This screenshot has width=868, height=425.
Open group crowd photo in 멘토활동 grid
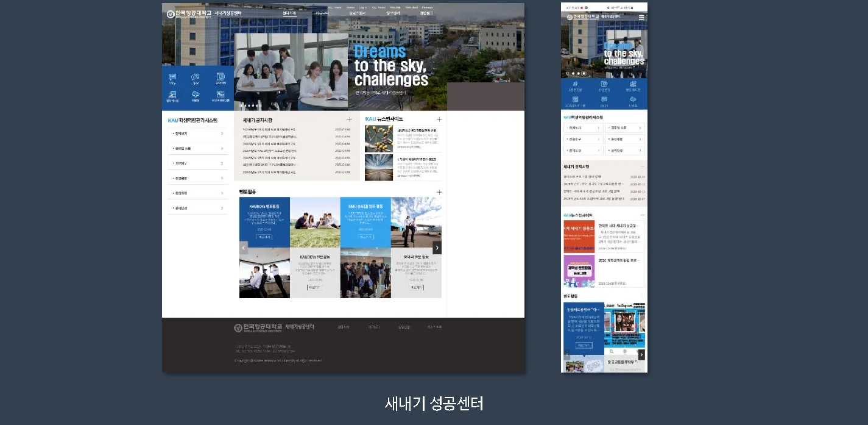click(x=365, y=273)
